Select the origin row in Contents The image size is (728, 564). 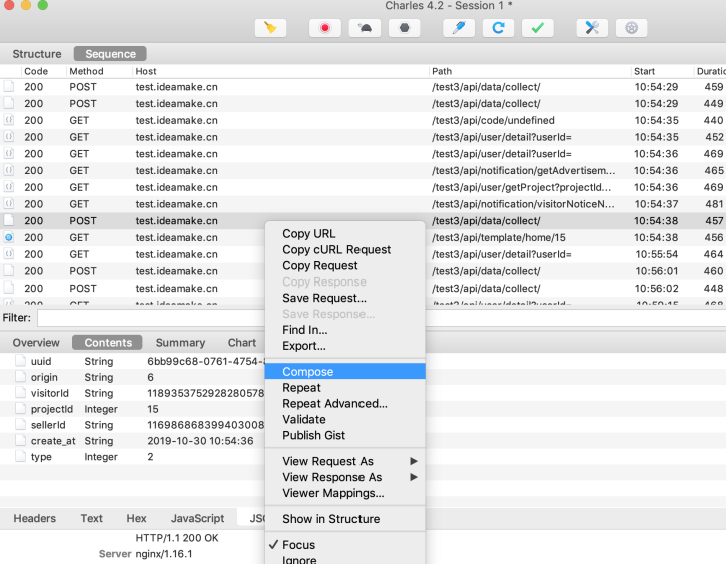coord(132,377)
